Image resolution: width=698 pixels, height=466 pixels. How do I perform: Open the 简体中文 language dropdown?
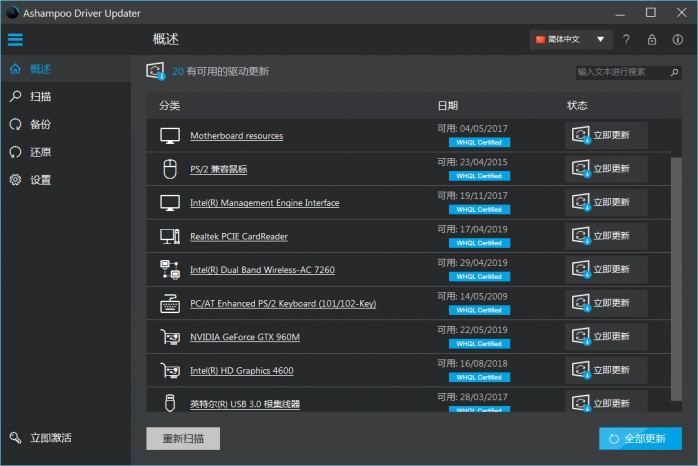(x=571, y=40)
